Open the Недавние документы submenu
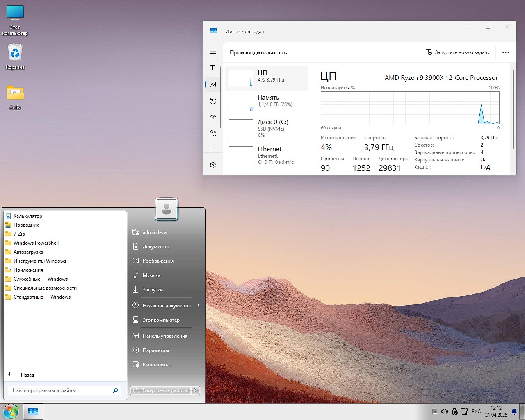 point(166,305)
